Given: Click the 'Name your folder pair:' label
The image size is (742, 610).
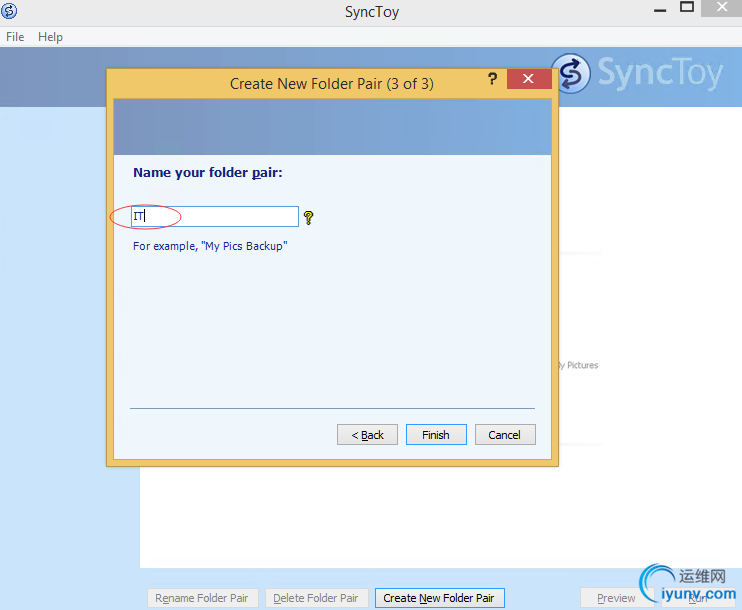Looking at the screenshot, I should tap(208, 173).
